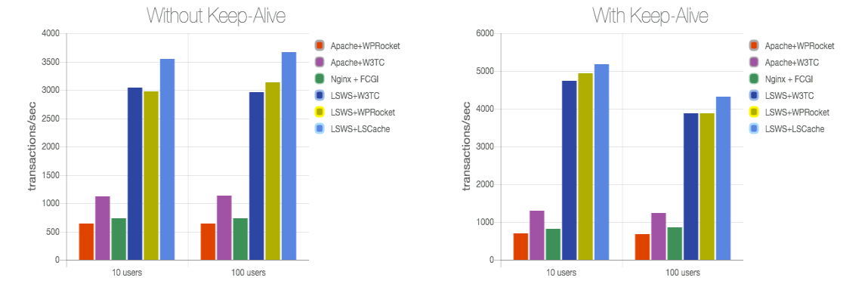The width and height of the screenshot is (868, 290).
Task: Select 'LSWS+LSCache' label in Without Keep-Alive legend
Action: (360, 129)
